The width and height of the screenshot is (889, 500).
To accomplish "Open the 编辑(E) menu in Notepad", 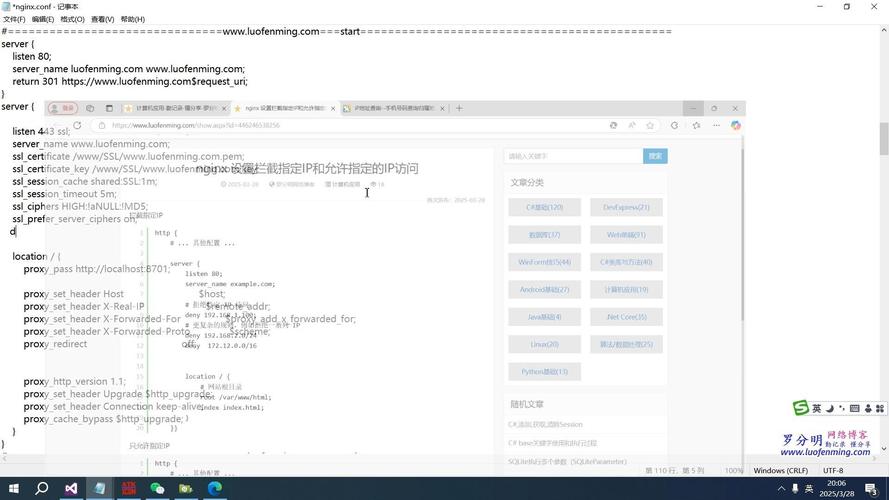I will (x=43, y=19).
